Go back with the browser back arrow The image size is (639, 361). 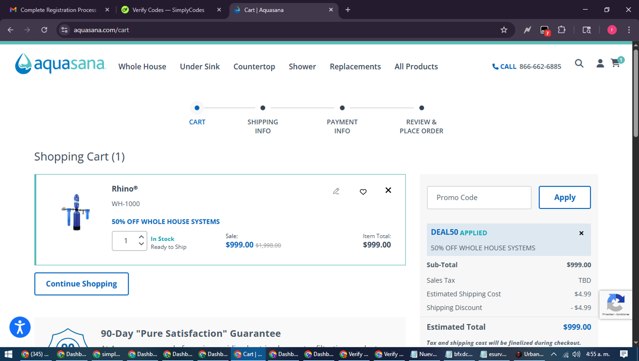click(x=11, y=30)
